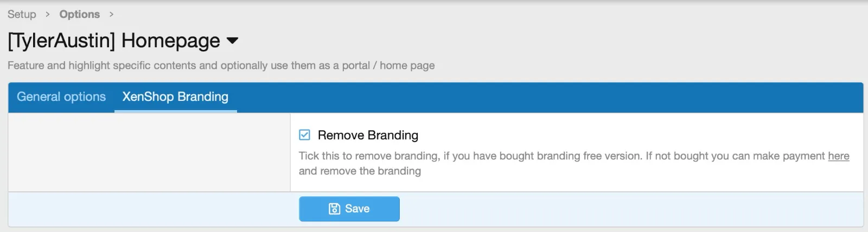Untick the Remove Branding checkbox

[x=305, y=135]
